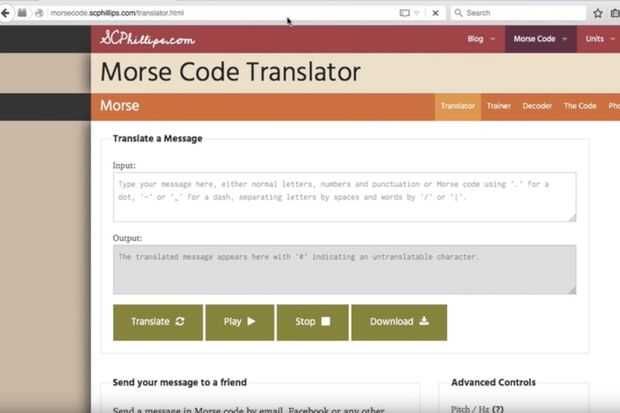Click the site info icon before the URL

click(39, 13)
